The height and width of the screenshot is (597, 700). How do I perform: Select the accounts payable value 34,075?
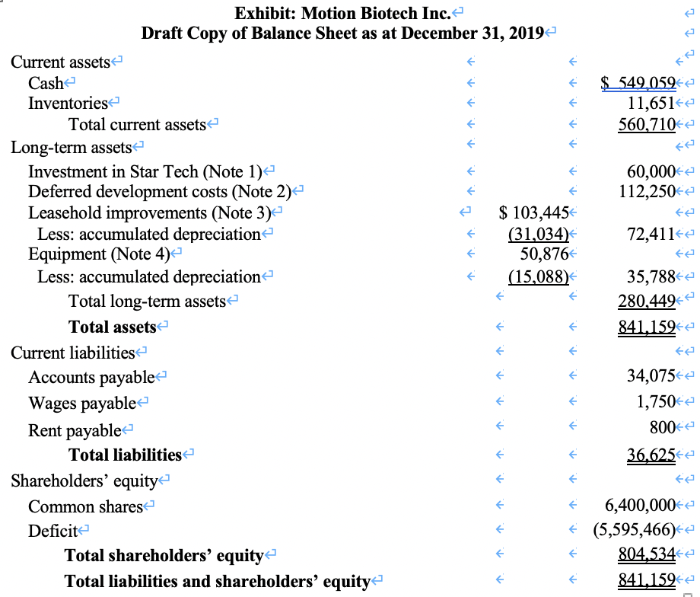(x=651, y=376)
